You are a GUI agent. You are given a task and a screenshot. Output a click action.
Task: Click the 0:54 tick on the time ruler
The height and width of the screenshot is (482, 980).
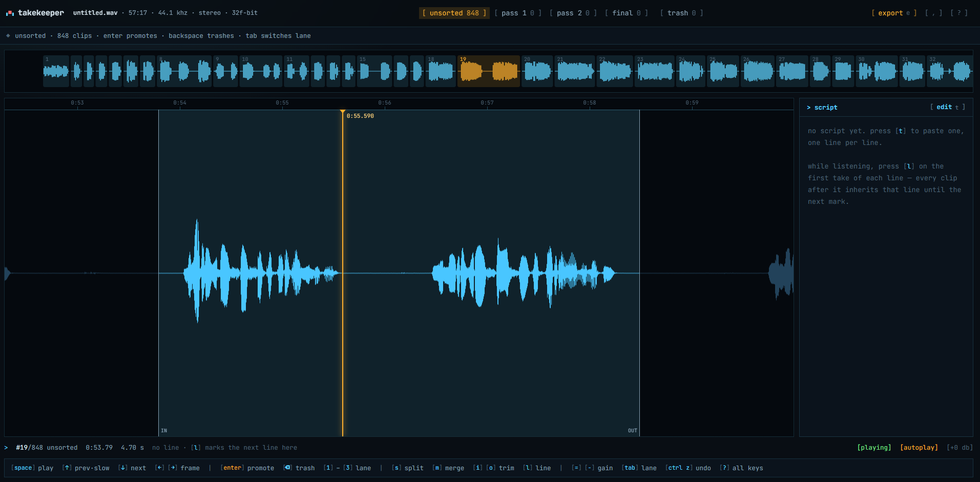coord(180,103)
